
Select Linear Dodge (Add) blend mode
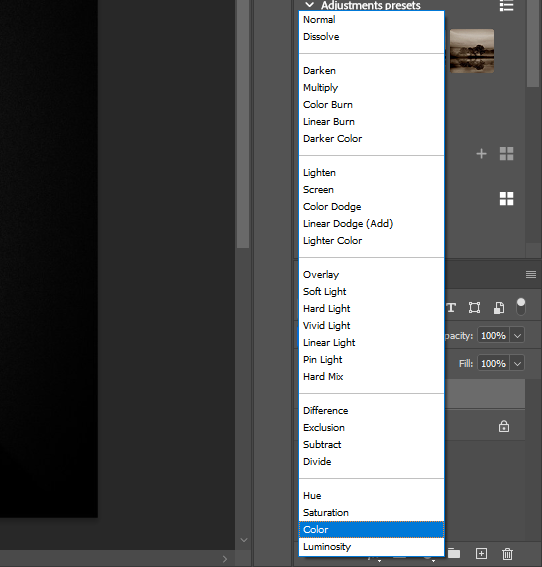pyautogui.click(x=371, y=223)
